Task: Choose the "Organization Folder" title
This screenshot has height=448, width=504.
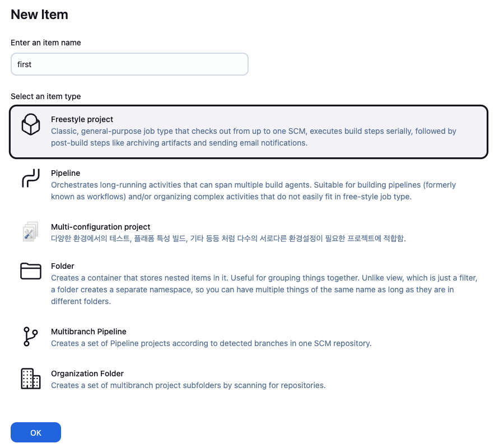Action: click(x=87, y=374)
